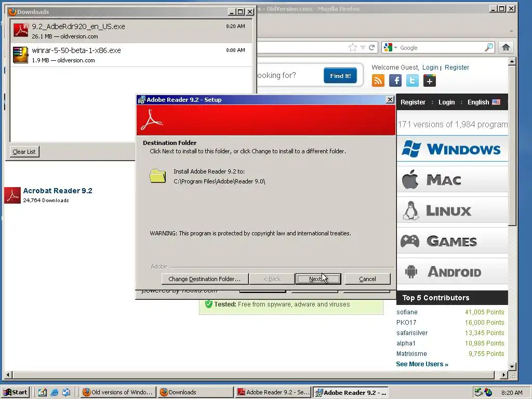Open the Acrobat Reader 9.2 link
The width and height of the screenshot is (532, 399).
[x=58, y=191]
